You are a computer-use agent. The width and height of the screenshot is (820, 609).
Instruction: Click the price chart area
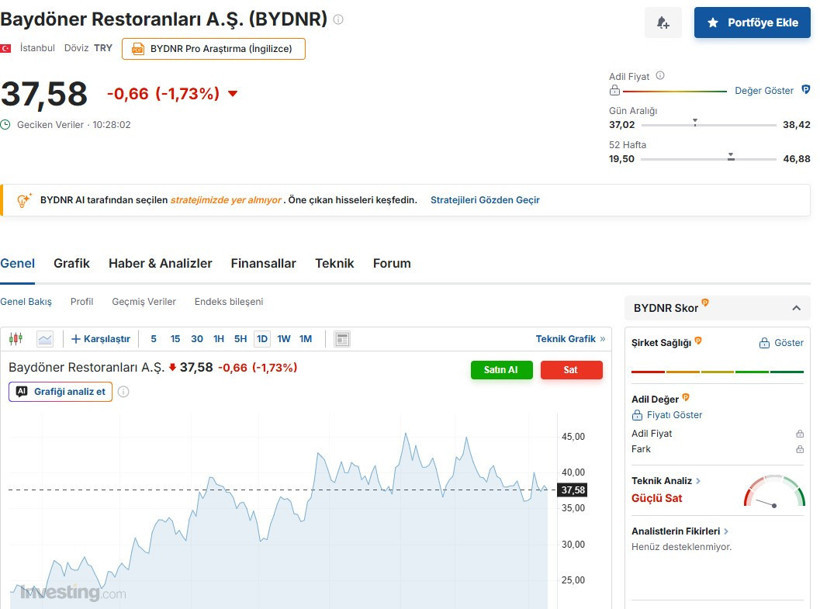[282, 511]
